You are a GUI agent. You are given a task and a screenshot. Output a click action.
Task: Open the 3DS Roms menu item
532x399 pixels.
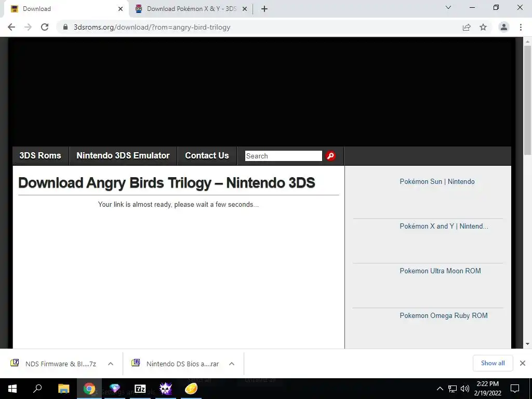point(41,156)
